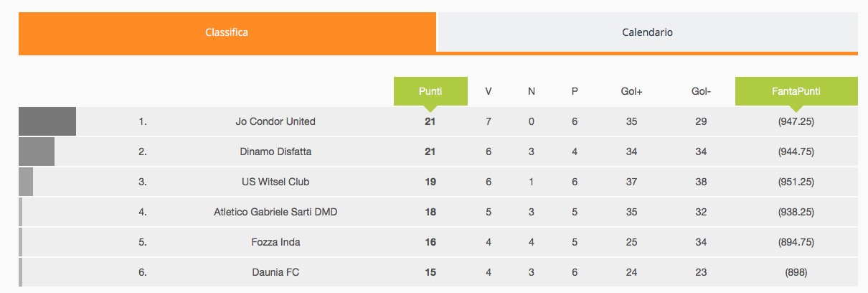The width and height of the screenshot is (868, 293).
Task: Click FantaPunti value 951.25
Action: (796, 182)
